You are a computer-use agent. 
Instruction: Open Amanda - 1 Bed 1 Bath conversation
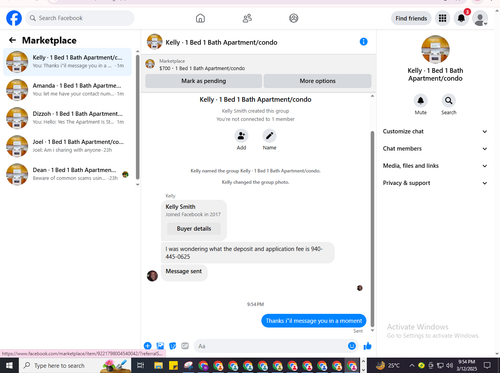(67, 90)
